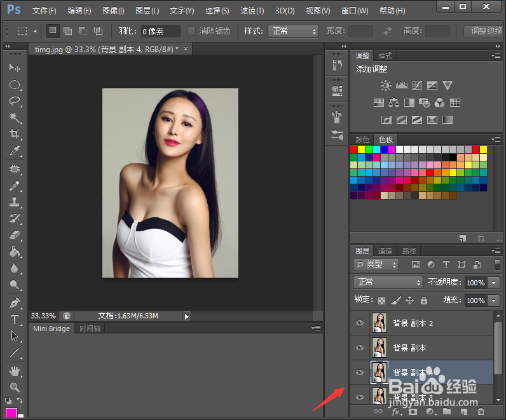Open the 填充 fill slider arrow
This screenshot has width=506, height=420.
pos(494,301)
